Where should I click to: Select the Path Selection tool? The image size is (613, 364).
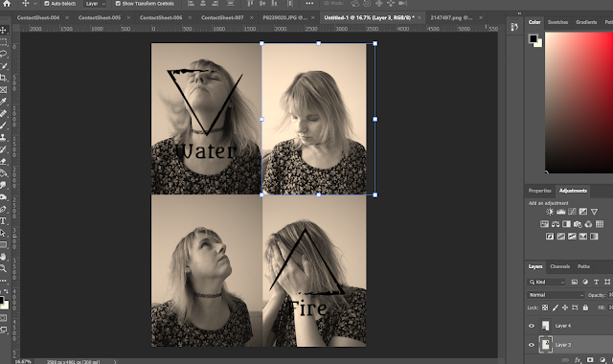(3, 233)
